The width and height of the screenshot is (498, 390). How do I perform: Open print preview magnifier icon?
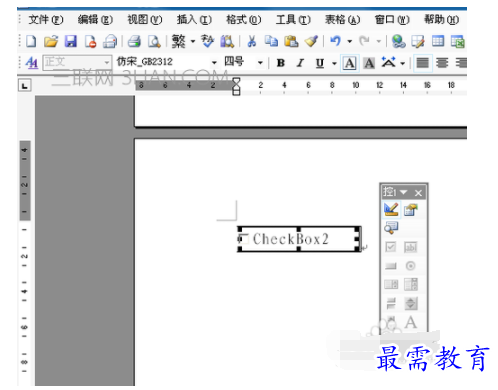click(154, 41)
